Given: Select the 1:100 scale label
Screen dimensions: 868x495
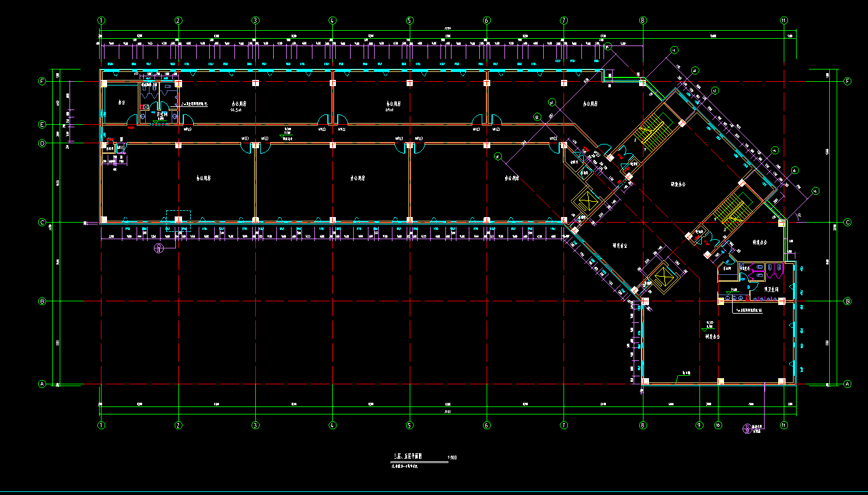Looking at the screenshot, I should click(452, 457).
